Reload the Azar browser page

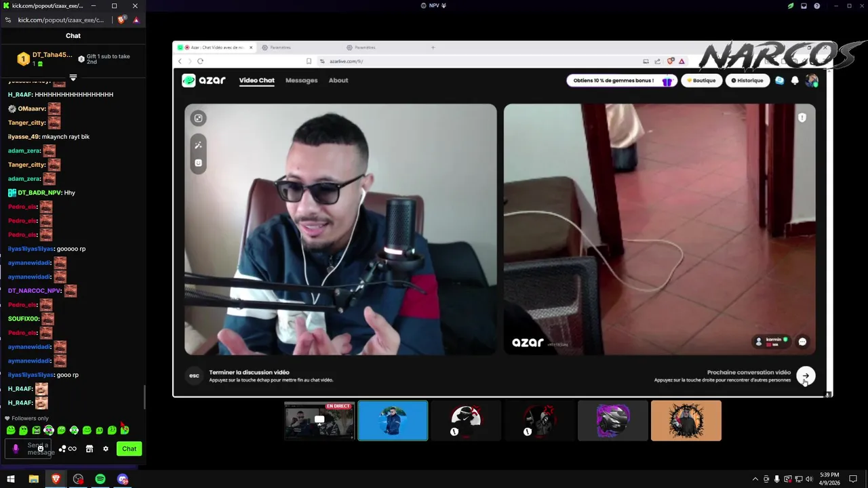[200, 61]
